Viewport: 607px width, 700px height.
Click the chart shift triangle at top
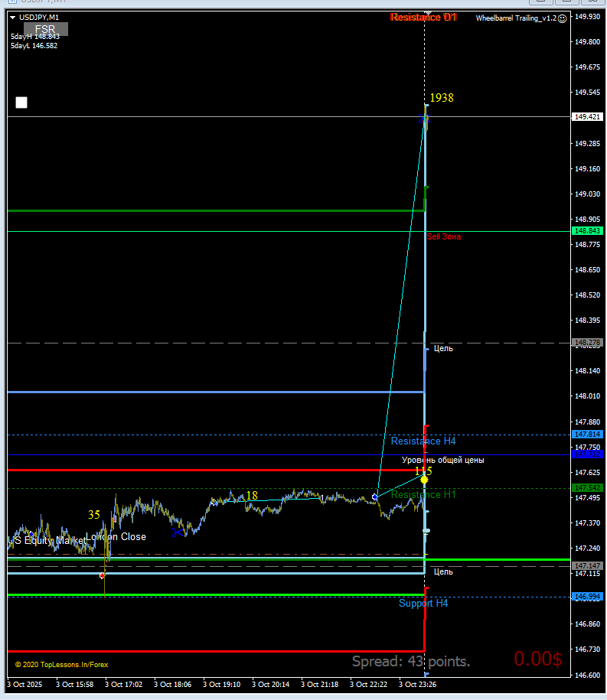click(x=428, y=13)
